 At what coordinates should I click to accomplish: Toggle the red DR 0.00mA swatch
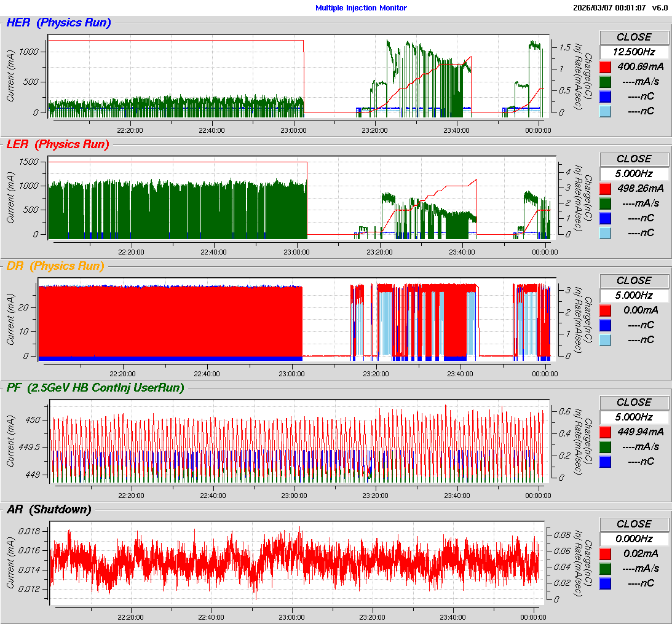[x=605, y=310]
